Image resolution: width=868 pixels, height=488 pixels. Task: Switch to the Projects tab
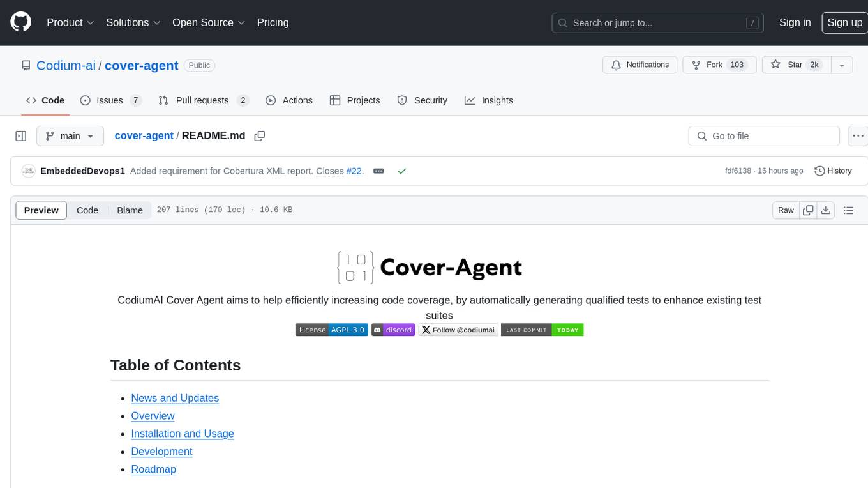[355, 100]
